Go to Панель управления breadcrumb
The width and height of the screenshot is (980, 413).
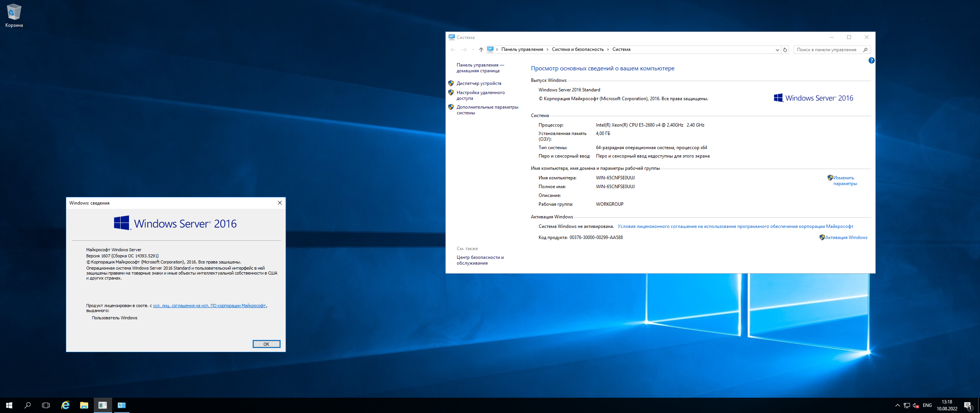522,49
